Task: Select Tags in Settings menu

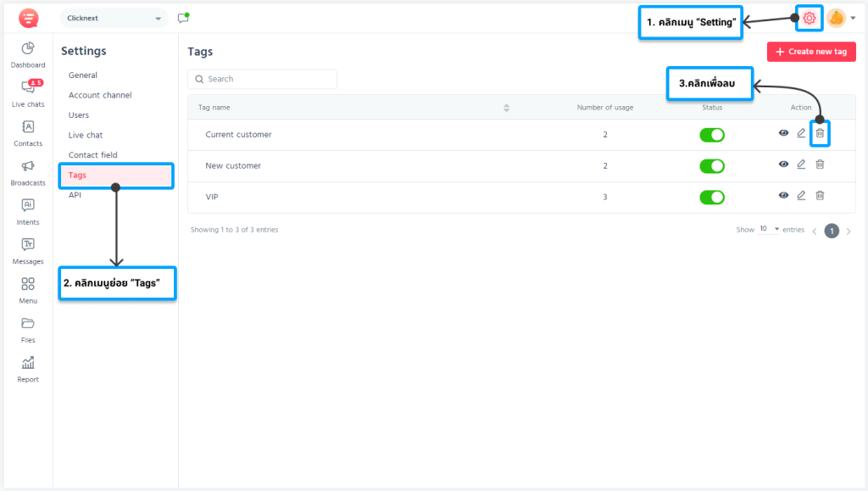Action: tap(78, 176)
